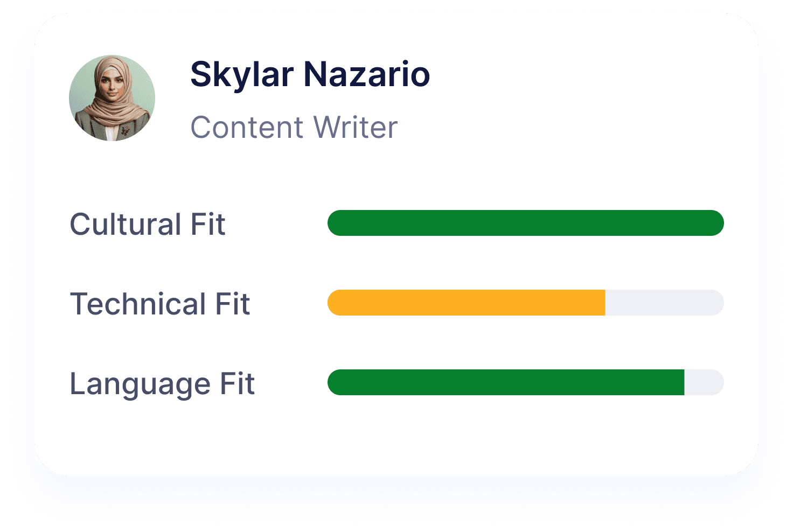Click the word Fit beside Language
This screenshot has width=793, height=532.
237,383
